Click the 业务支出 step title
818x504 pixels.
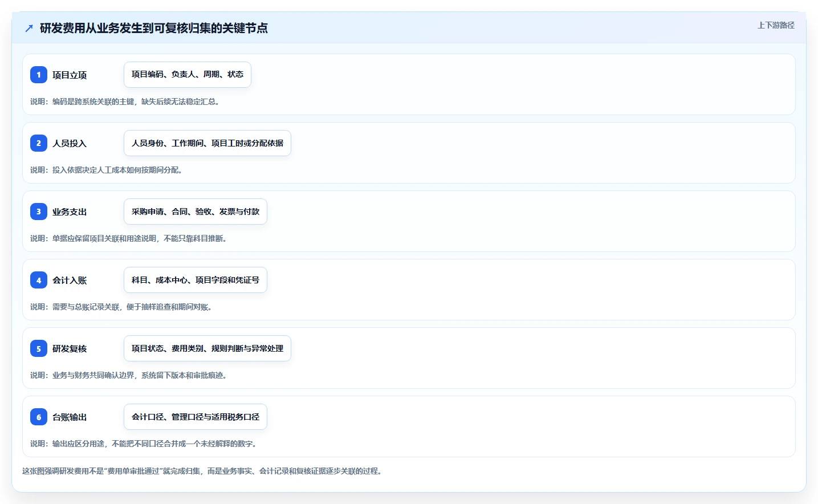[70, 212]
